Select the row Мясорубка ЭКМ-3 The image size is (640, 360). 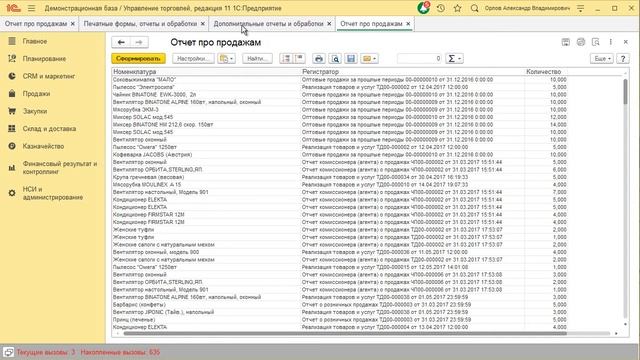tap(340, 109)
